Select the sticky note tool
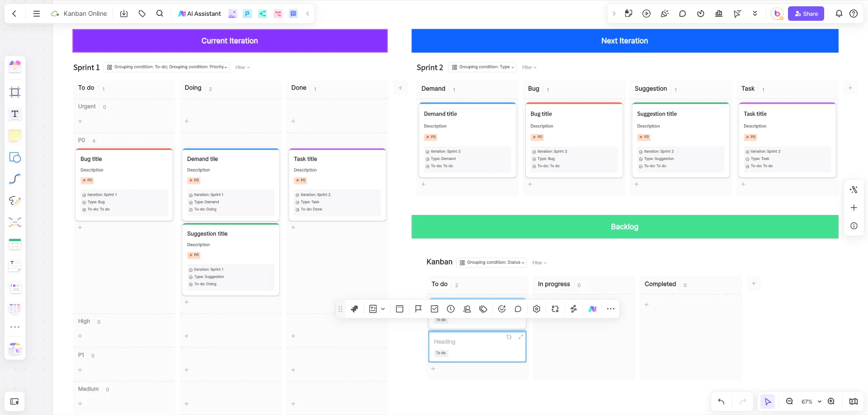 click(15, 135)
